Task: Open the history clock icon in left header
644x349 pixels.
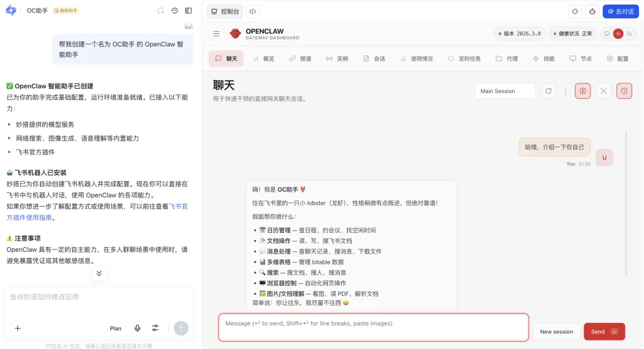Action: point(175,11)
